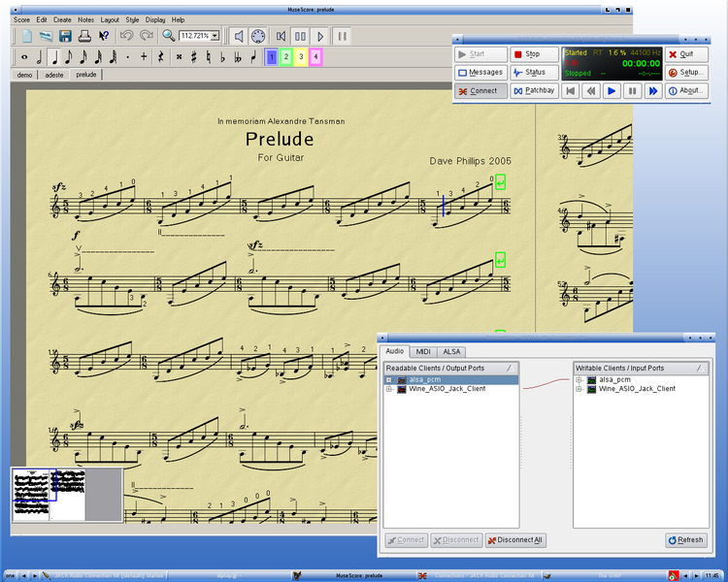This screenshot has width=728, height=582.
Task: Add a sharp accidental from the toolbar
Action: 194,57
